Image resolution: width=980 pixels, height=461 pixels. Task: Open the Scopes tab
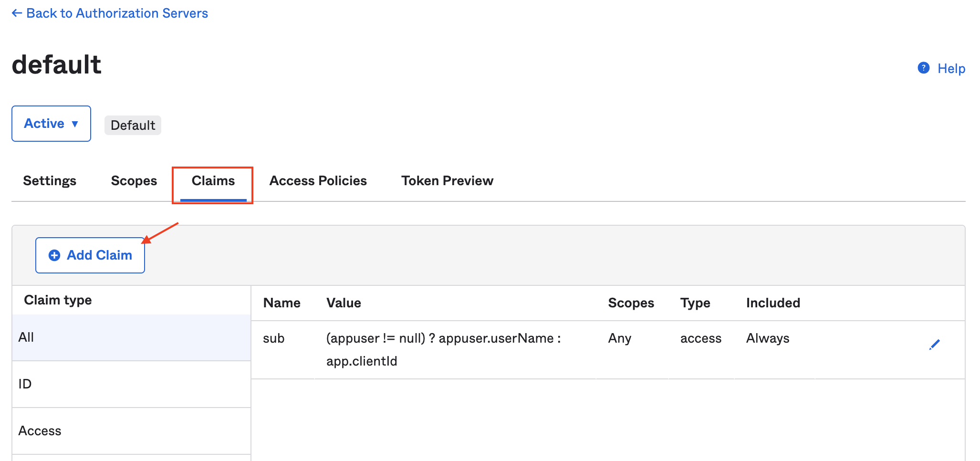point(134,181)
